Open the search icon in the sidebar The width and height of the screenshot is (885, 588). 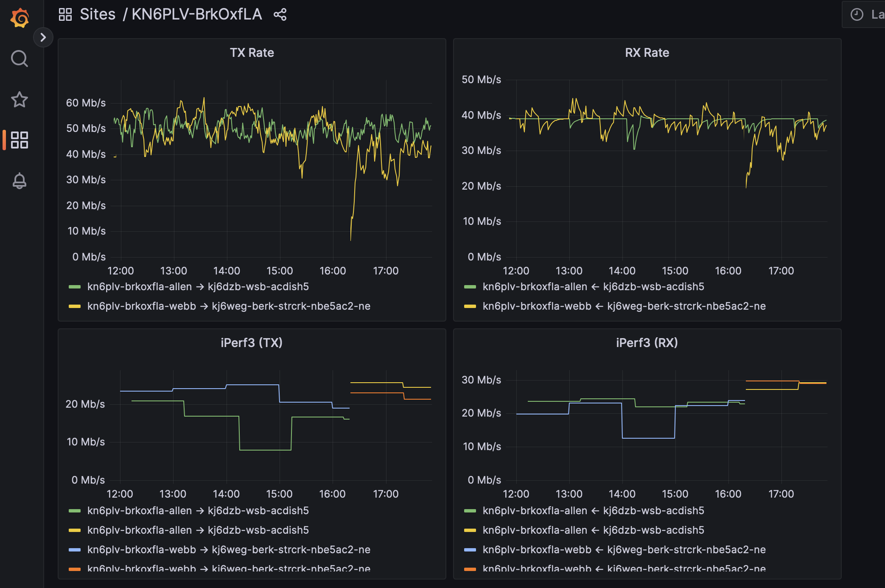(20, 59)
